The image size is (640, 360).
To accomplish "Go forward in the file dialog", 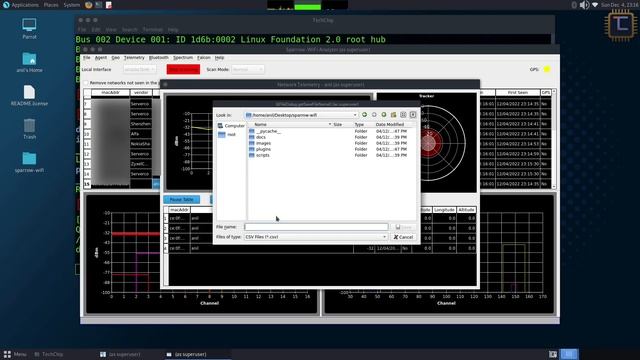I will click(x=374, y=115).
